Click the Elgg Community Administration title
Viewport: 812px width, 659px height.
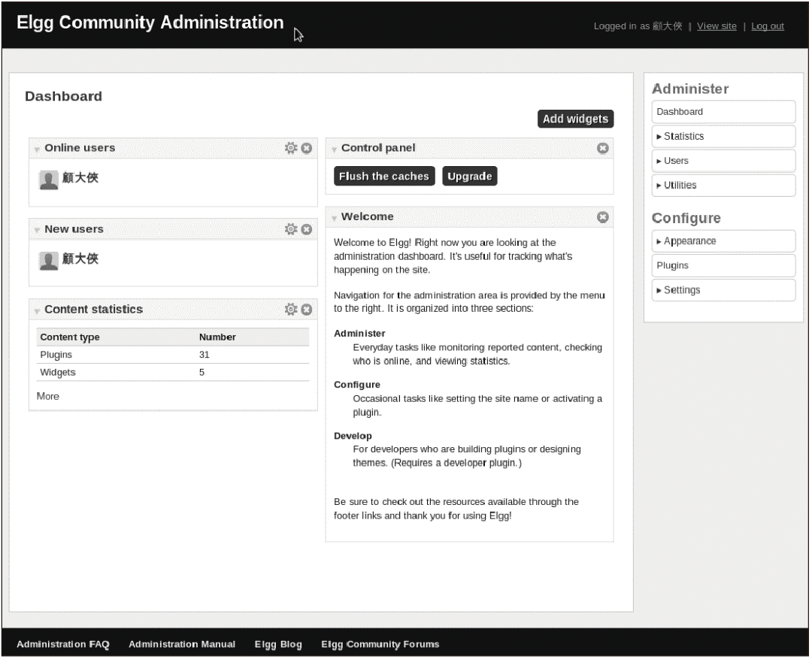click(150, 23)
